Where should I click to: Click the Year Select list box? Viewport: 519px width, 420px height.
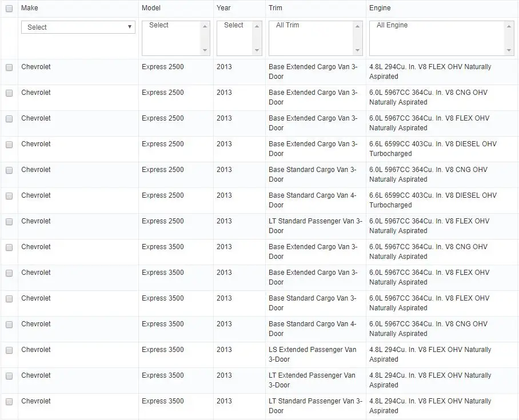(239, 38)
